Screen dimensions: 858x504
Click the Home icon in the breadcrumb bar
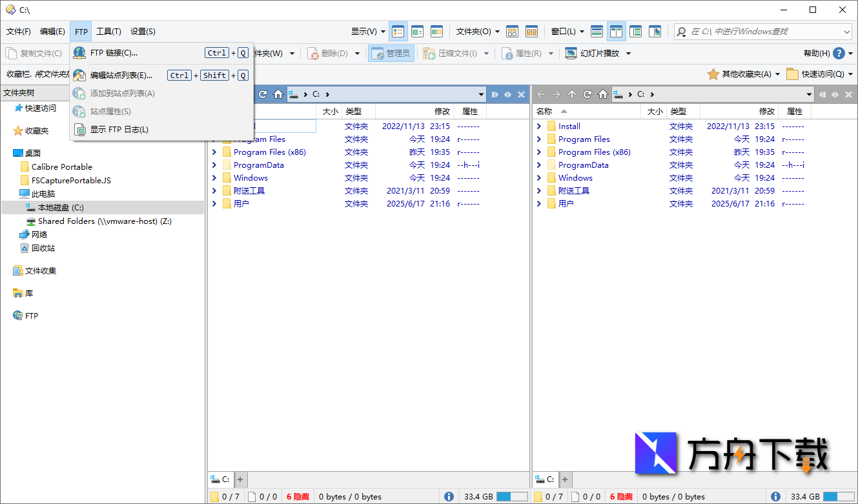click(x=278, y=94)
